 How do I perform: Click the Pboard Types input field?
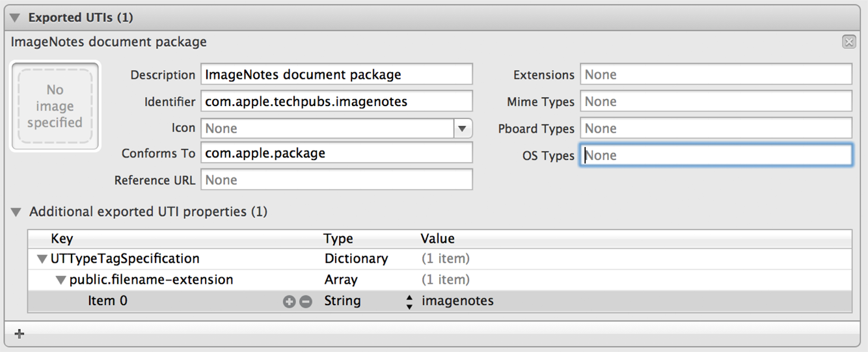(x=716, y=129)
